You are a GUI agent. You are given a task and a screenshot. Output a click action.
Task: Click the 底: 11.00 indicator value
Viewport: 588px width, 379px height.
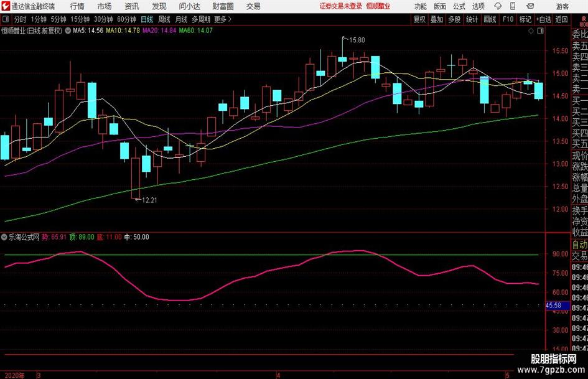(x=109, y=237)
